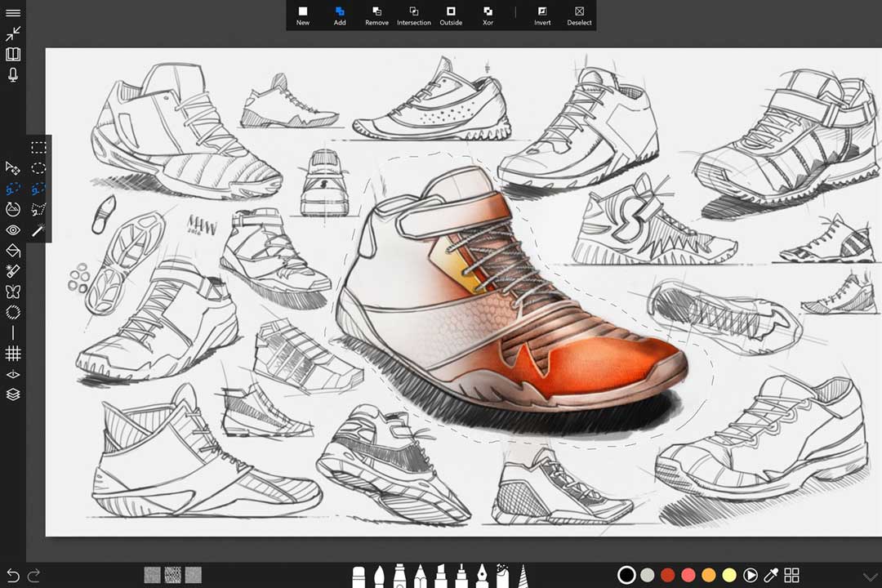
Task: Pick the magic wand selection tool
Action: [38, 231]
